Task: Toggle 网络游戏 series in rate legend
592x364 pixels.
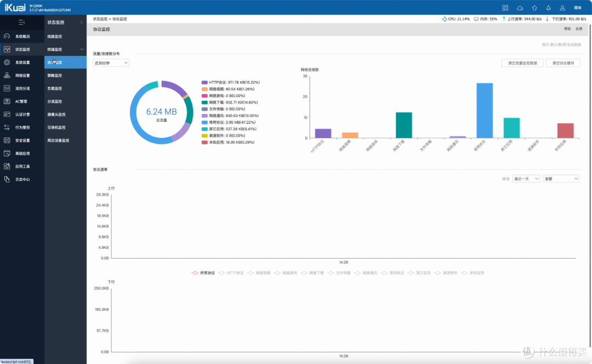Action: tap(286, 273)
